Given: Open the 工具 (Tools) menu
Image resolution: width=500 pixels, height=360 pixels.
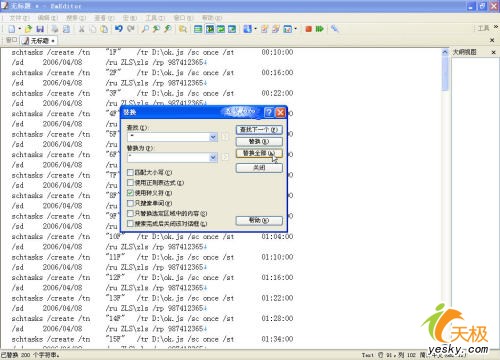Looking at the screenshot, I should click(x=155, y=18).
